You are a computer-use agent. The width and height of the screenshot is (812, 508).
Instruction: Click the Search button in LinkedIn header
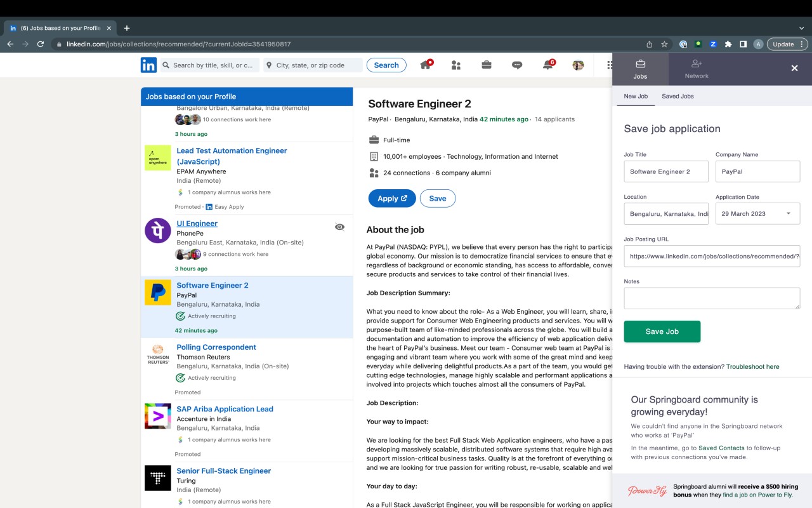[x=386, y=65]
